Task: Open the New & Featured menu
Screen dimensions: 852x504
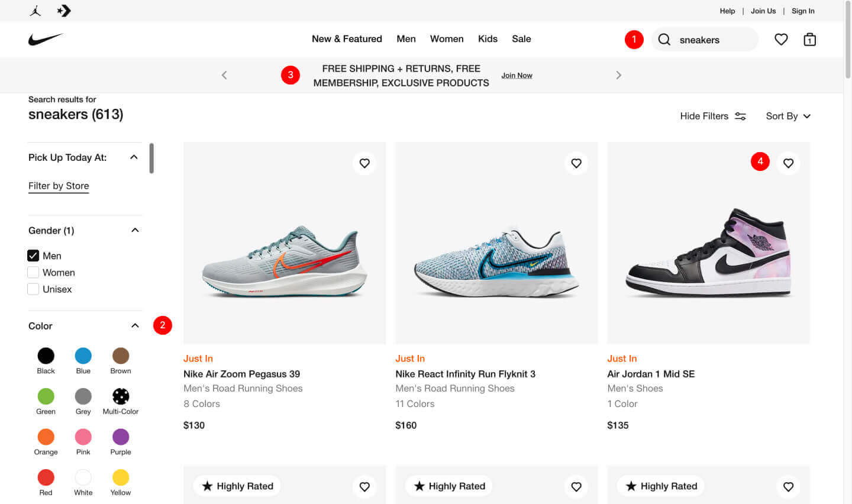Action: coord(347,39)
